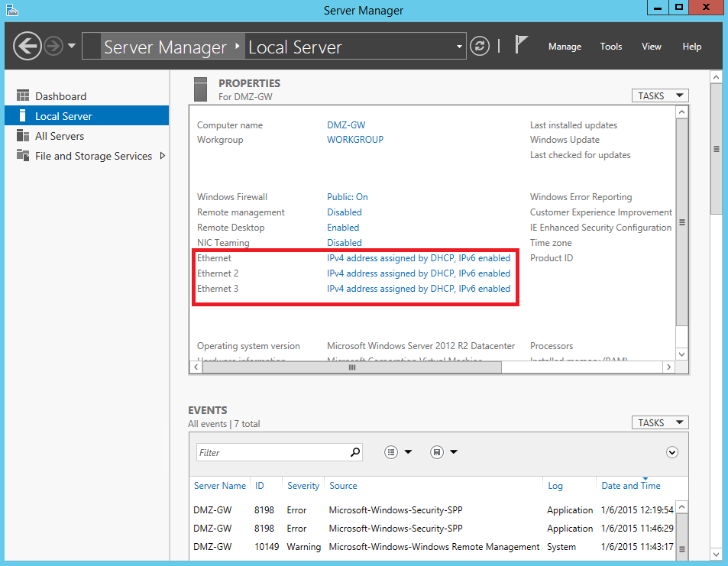Open the notifications flag icon

click(520, 44)
